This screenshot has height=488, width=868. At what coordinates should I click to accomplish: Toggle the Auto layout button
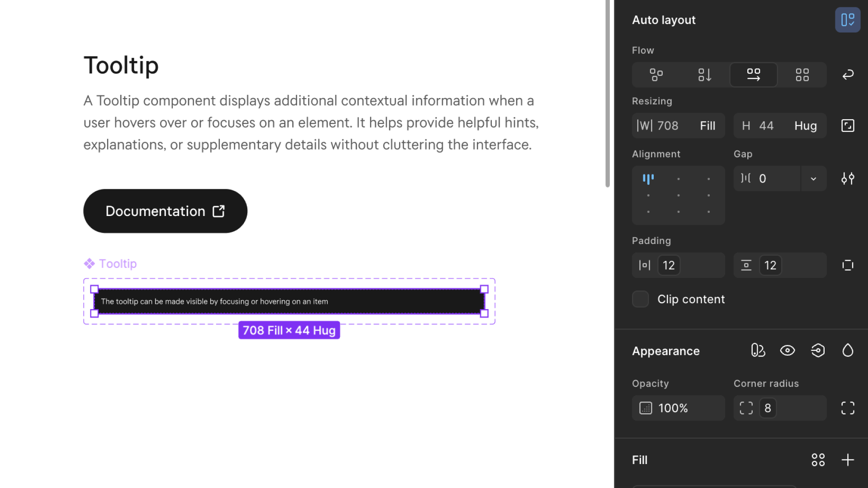(x=848, y=20)
